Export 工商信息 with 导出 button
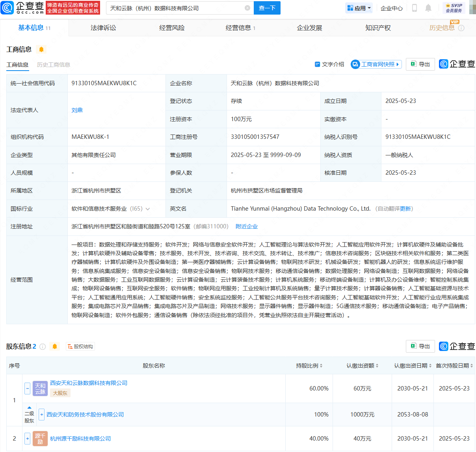This screenshot has height=452, width=476. (420, 64)
